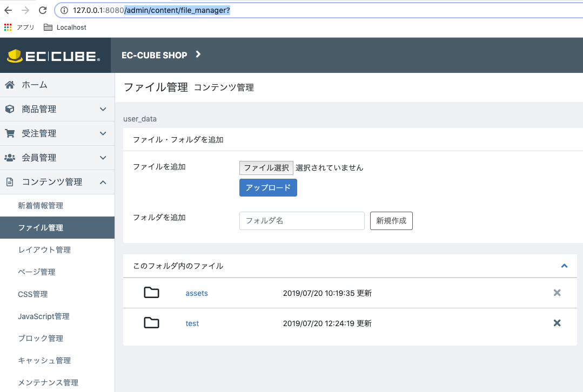Open ホーム in the sidebar

57,85
